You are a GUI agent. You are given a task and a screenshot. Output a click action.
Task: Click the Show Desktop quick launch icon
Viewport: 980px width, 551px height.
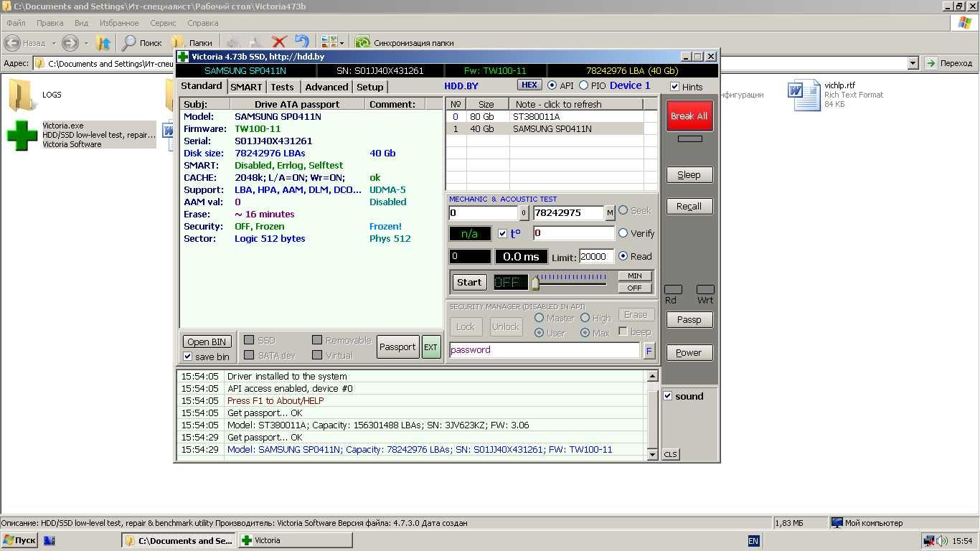(50, 541)
